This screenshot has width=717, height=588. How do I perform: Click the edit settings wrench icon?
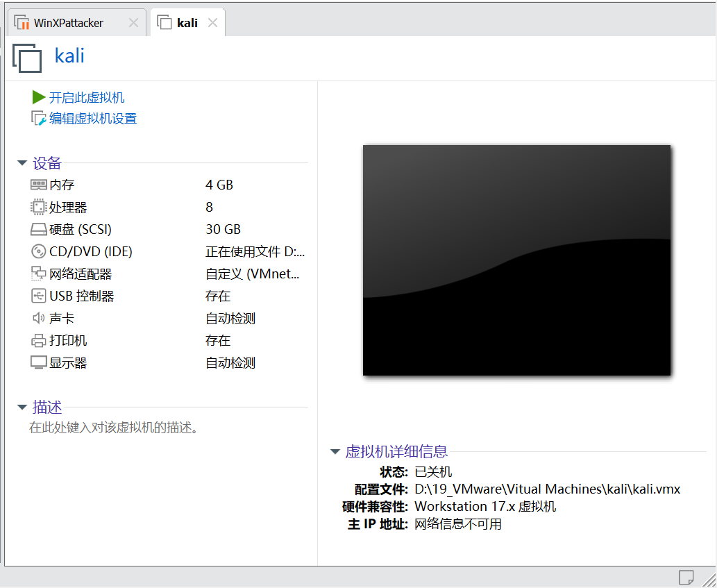[x=39, y=119]
